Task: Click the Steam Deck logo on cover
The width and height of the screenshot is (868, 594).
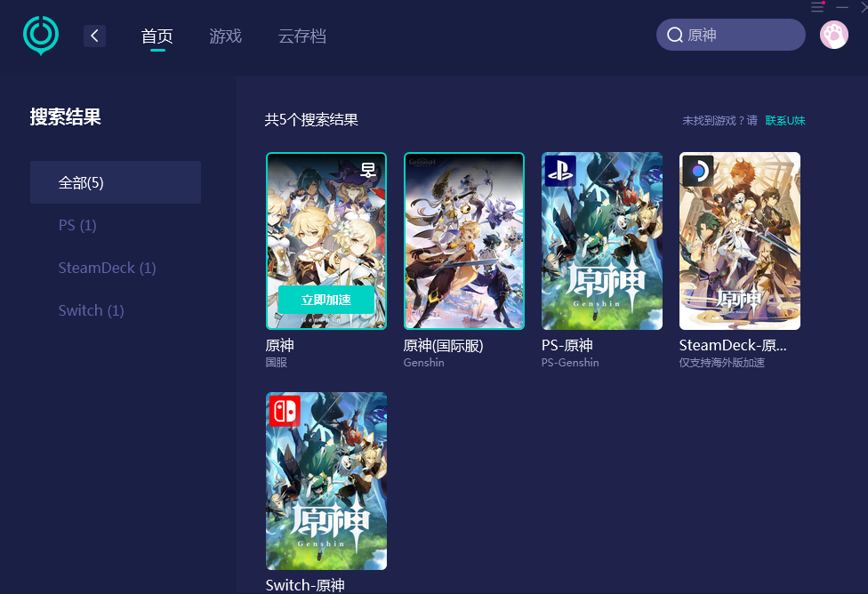Action: tap(698, 171)
